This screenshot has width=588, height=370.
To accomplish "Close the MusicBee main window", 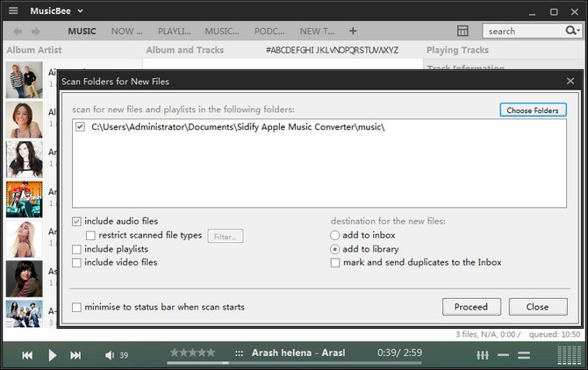I will 575,12.
